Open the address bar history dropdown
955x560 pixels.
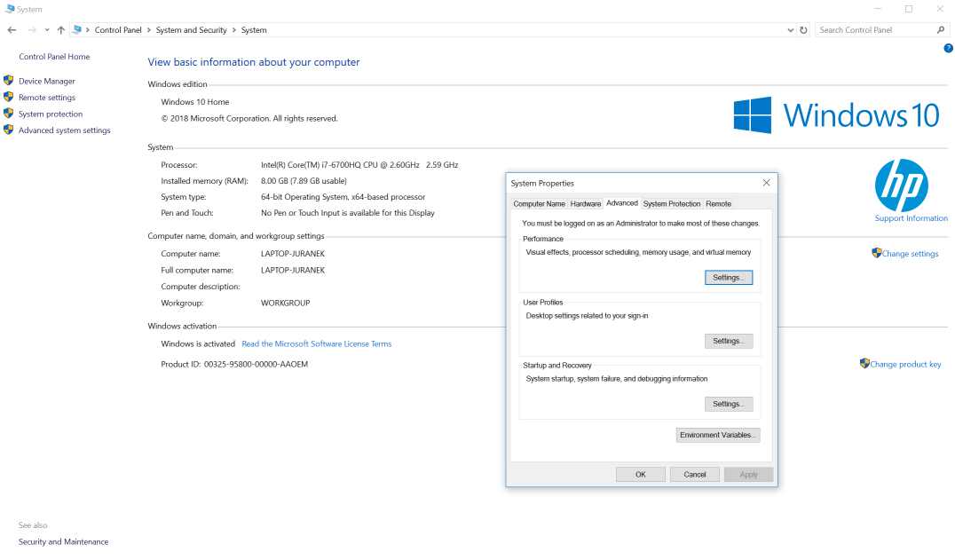point(791,30)
